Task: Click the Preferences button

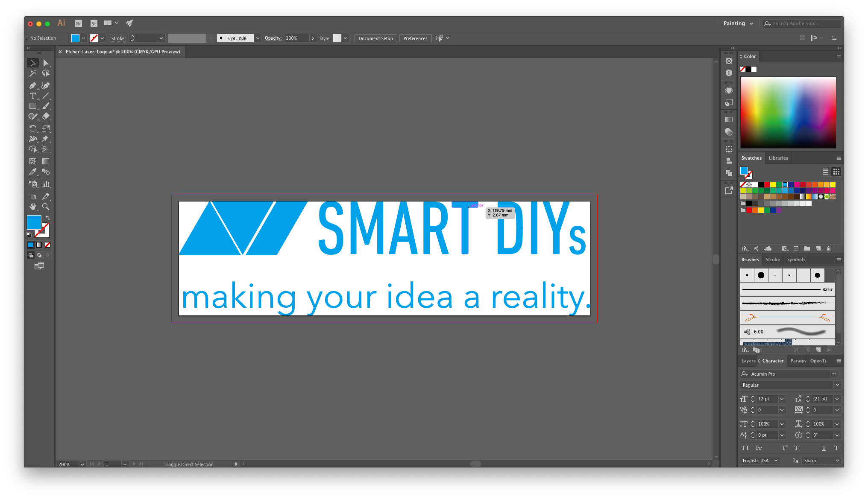Action: click(415, 38)
